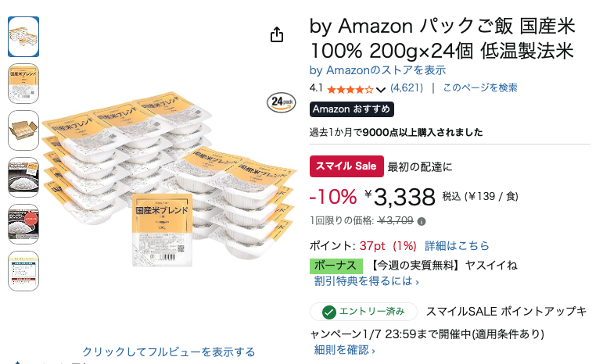Expand '細則を確認' terms link
Screen dimensions: 603x364
[x=344, y=350]
